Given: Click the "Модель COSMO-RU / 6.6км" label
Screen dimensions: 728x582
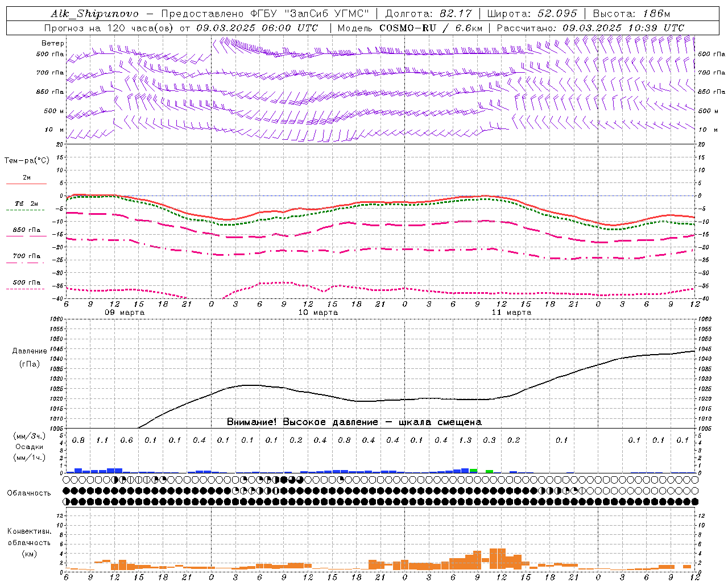Looking at the screenshot, I should tap(410, 28).
